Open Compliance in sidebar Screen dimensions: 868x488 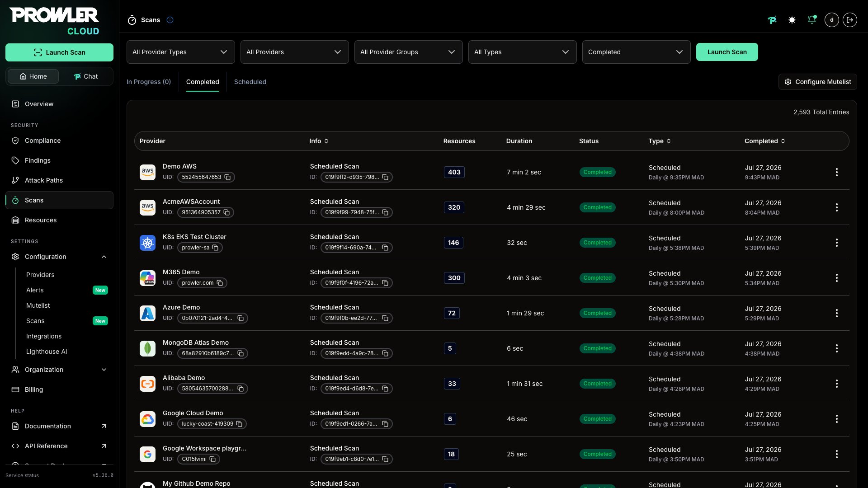pos(59,141)
